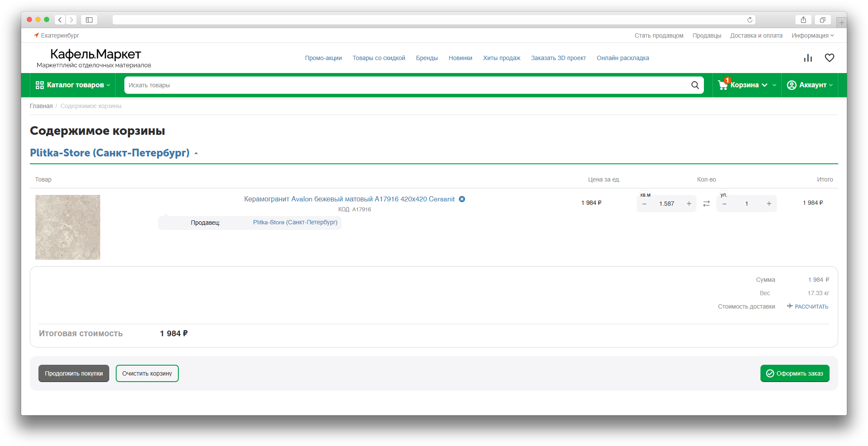Image resolution: width=868 pixels, height=446 pixels.
Task: Click the unit swap arrows icon
Action: tap(706, 204)
